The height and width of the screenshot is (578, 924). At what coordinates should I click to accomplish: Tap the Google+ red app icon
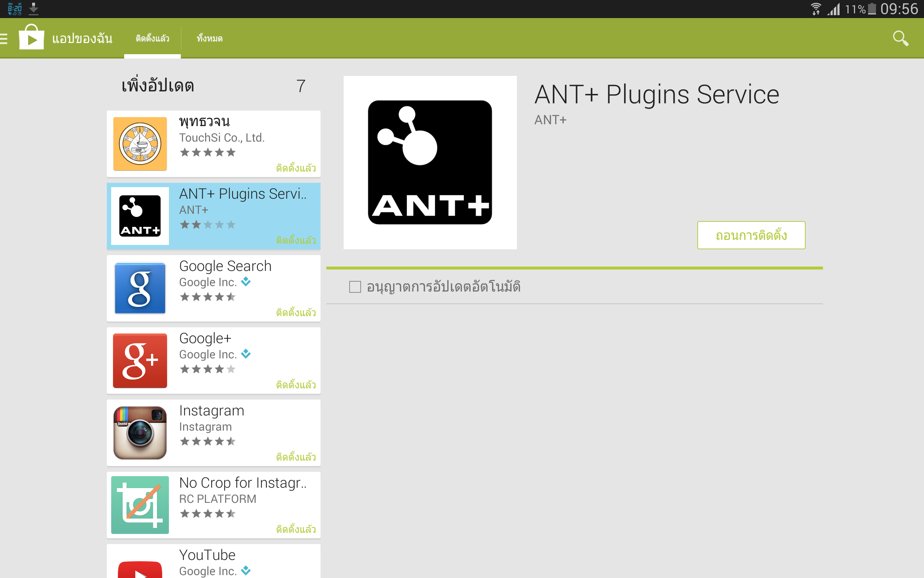[x=140, y=361]
